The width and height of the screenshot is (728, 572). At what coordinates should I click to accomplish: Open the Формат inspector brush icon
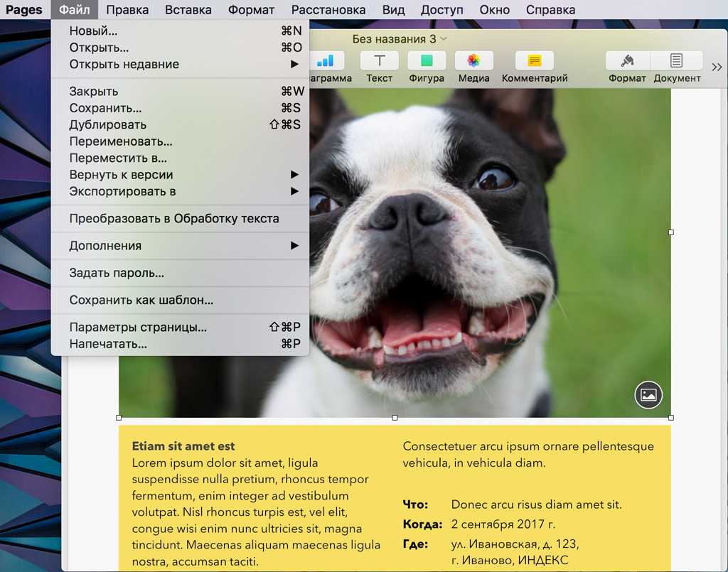627,61
